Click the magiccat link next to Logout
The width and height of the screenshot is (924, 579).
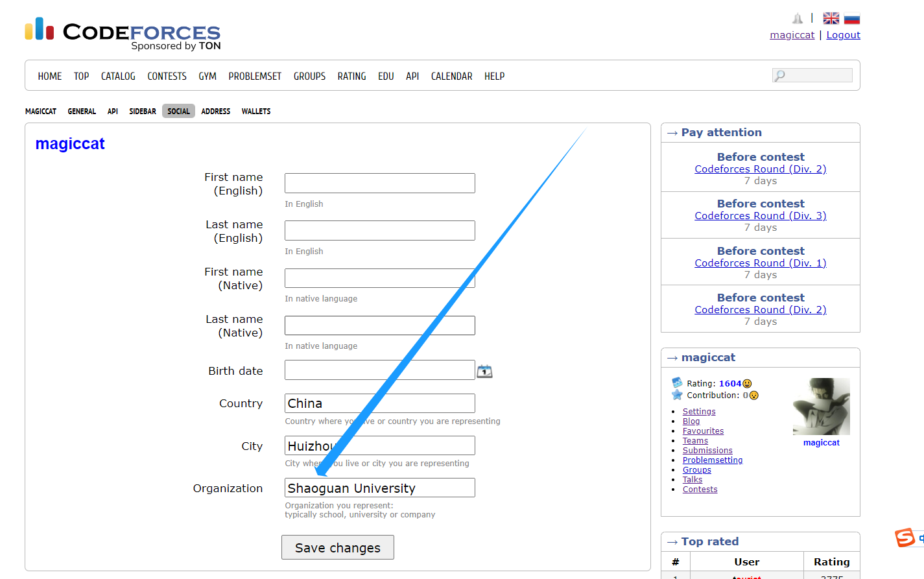792,35
